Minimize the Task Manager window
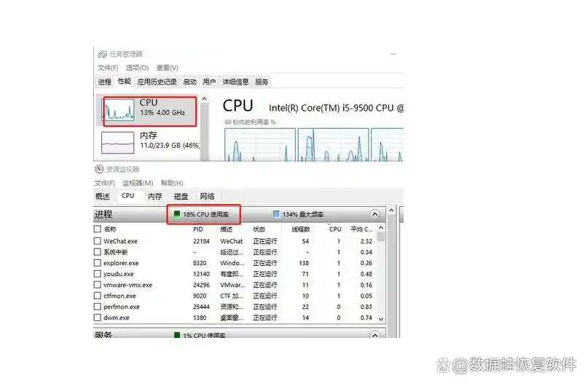 [x=393, y=55]
